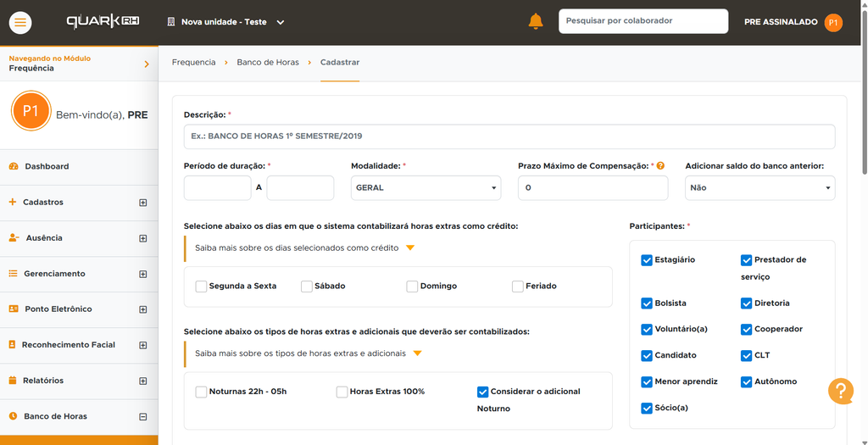This screenshot has height=445, width=868.
Task: Open Cadastros menu item
Action: 79,203
